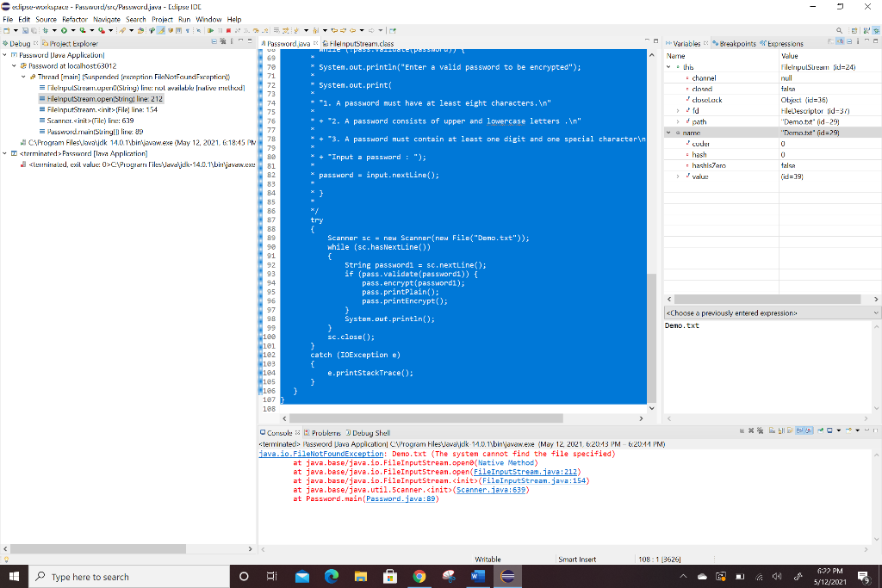This screenshot has height=588, width=882.
Task: Click the Debug view horizontal scrollbar
Action: tap(98, 548)
